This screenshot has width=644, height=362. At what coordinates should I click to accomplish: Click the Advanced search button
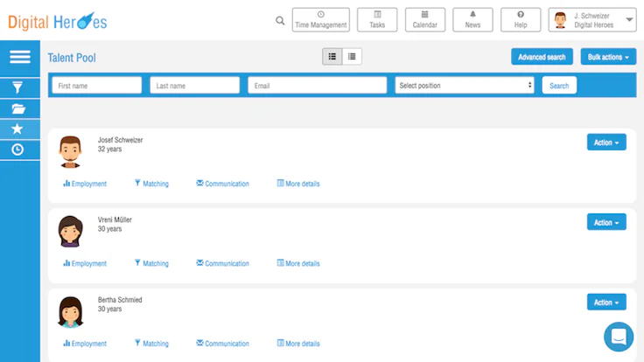pos(542,57)
